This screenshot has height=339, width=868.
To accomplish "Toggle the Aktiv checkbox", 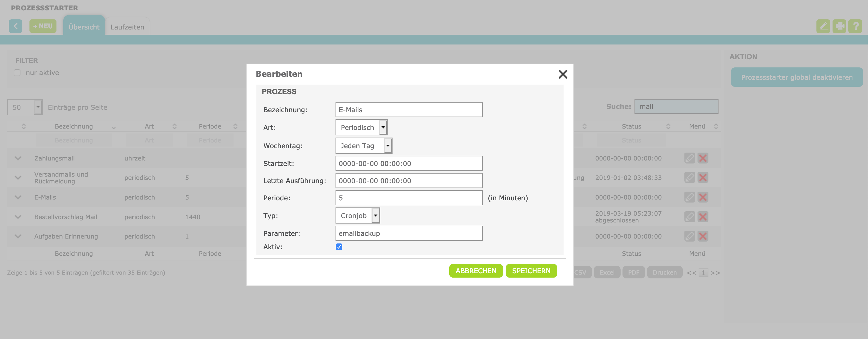I will point(339,247).
